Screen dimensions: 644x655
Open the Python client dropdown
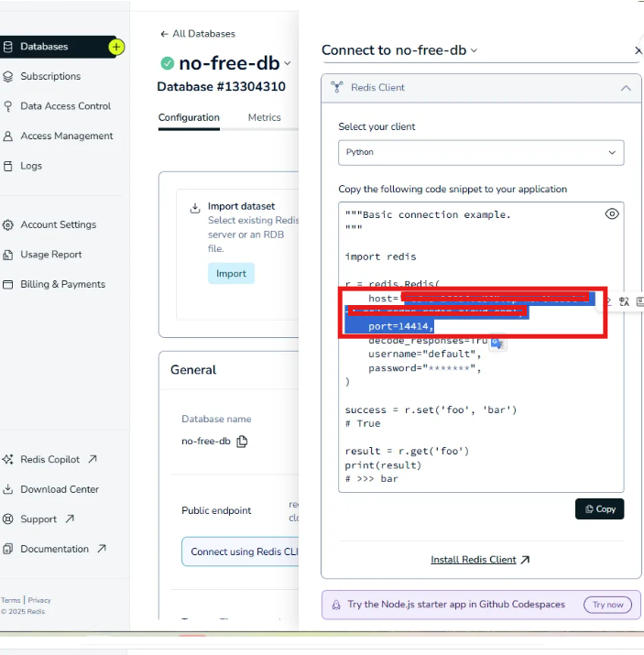[x=481, y=152]
